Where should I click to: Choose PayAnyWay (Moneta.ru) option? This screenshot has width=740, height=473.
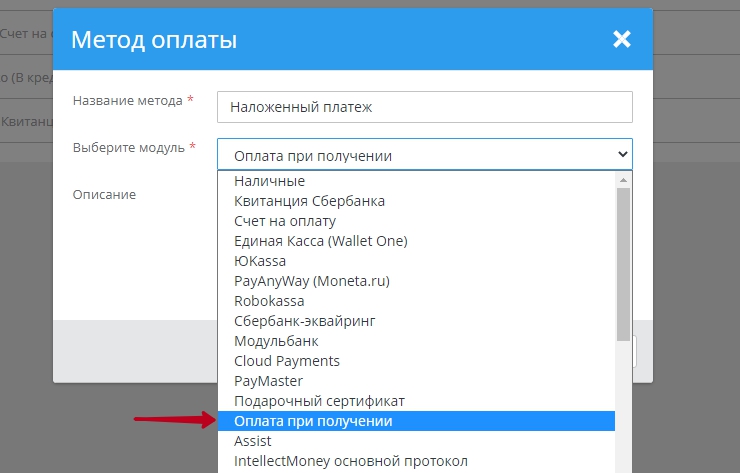pos(311,281)
